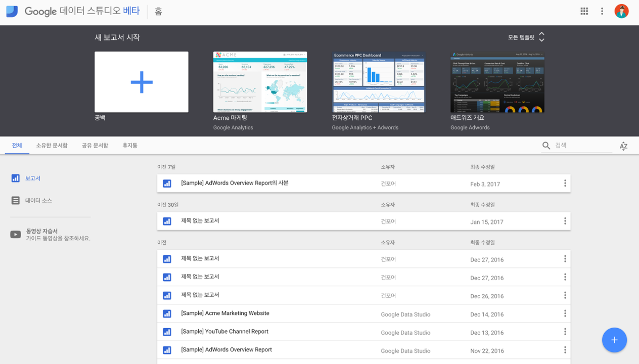Click report icon beside YouTube Channel Report
The image size is (639, 364).
click(x=167, y=332)
